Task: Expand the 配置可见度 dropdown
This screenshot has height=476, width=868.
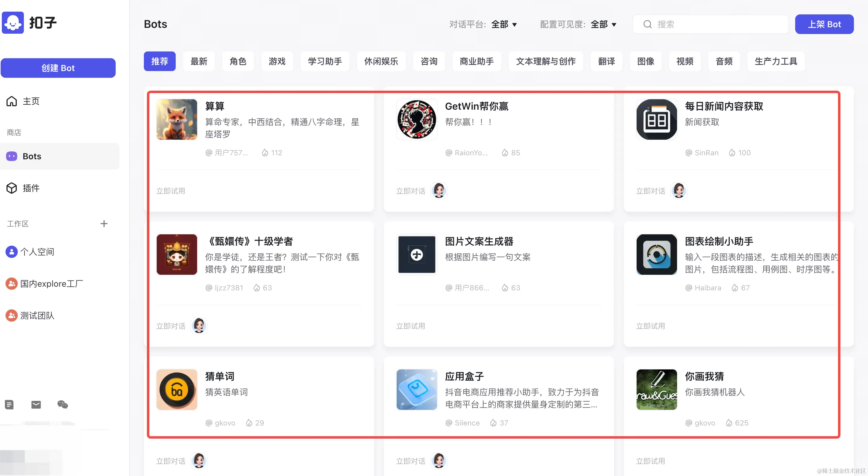Action: coord(604,24)
